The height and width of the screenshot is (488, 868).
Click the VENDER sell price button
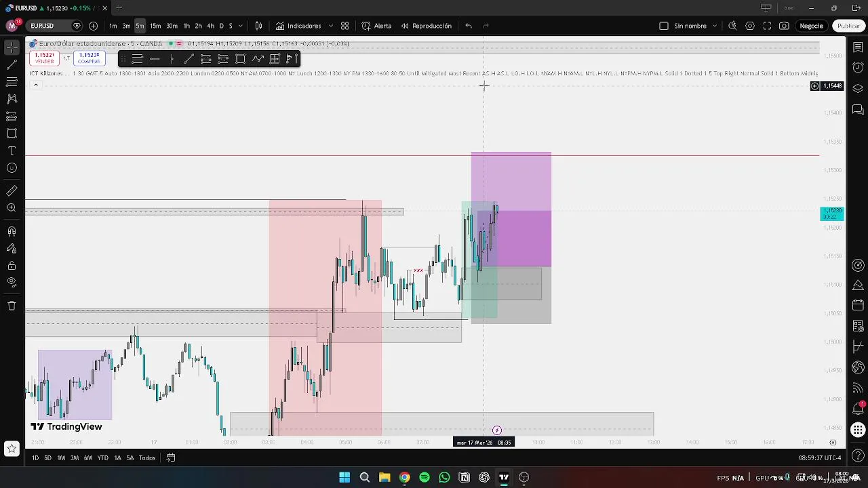coord(44,58)
